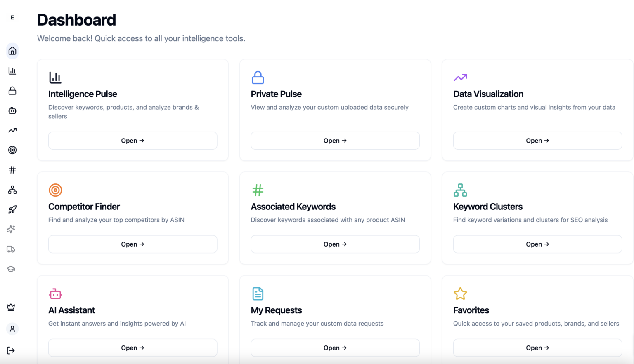Image resolution: width=634 pixels, height=364 pixels.
Task: Open the graduation cap sidebar icon
Action: pos(11,269)
